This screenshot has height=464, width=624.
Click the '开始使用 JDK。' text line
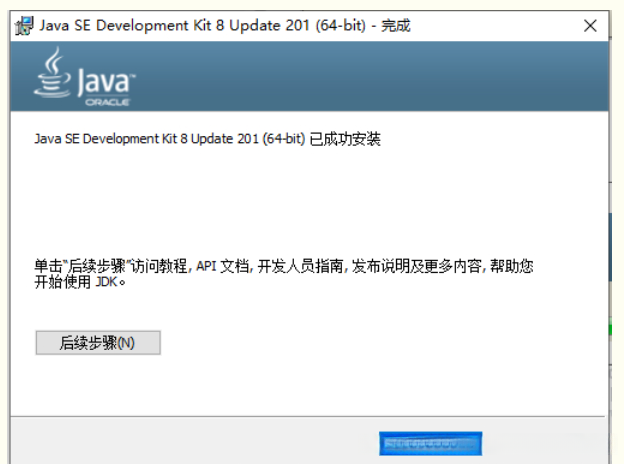pyautogui.click(x=80, y=282)
